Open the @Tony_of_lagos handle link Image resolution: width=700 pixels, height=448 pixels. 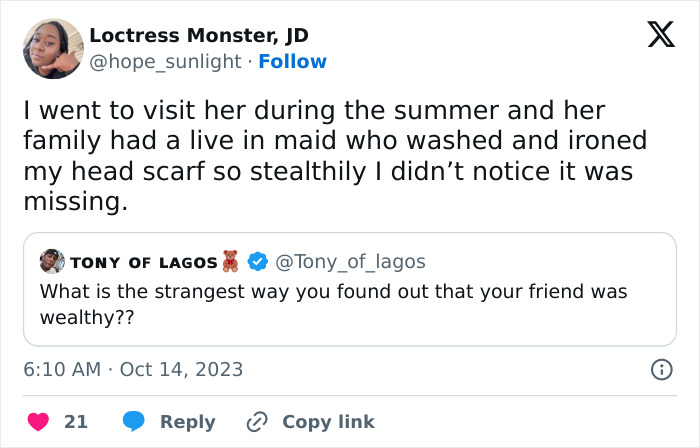(x=350, y=262)
